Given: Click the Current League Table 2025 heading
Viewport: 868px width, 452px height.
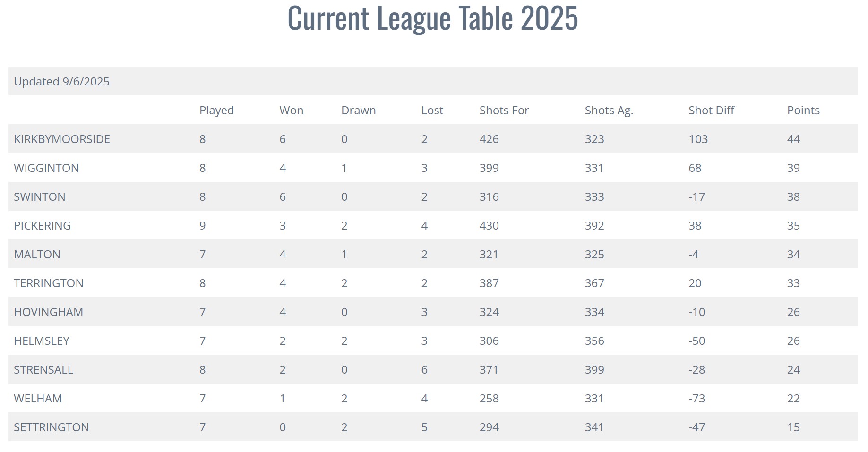Looking at the screenshot, I should click(x=433, y=19).
